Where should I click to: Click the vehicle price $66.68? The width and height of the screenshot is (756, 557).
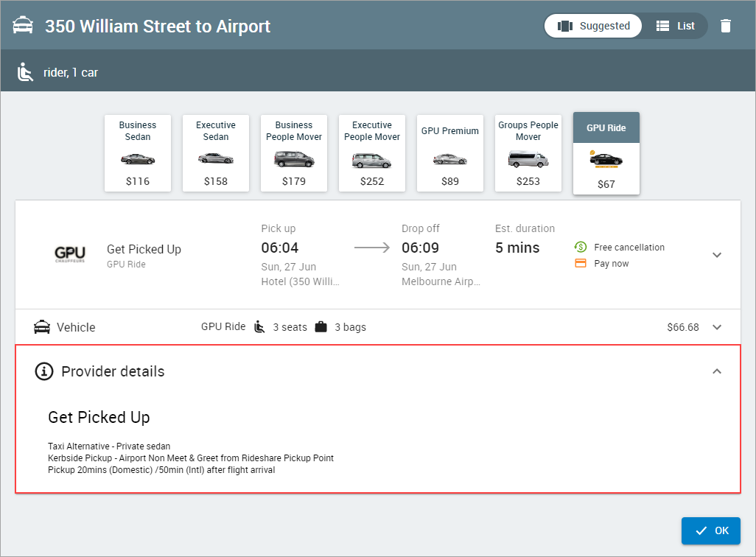point(683,327)
